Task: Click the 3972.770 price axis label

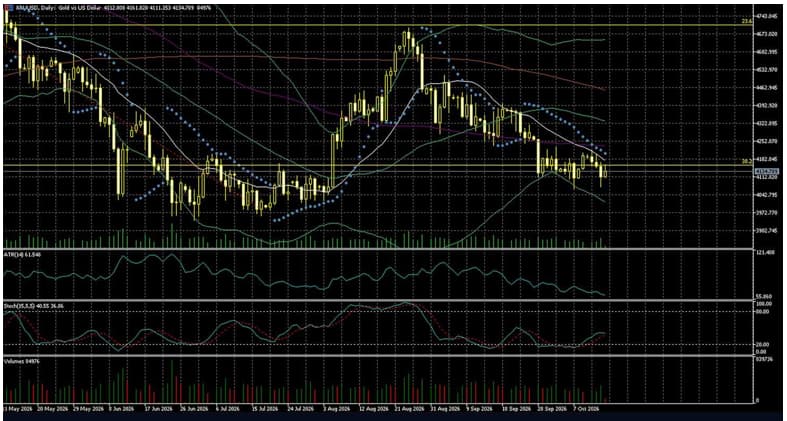Action: (767, 213)
